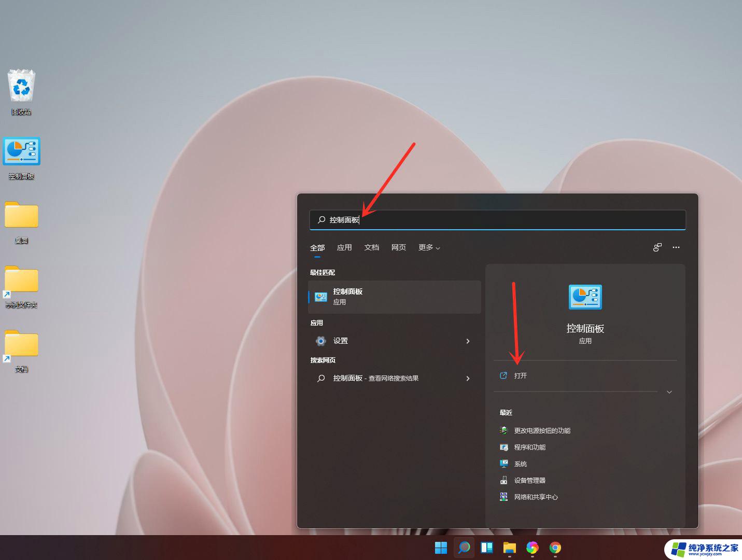The height and width of the screenshot is (560, 742).
Task: Click the 更改电源按钮的功能 icon
Action: pos(503,430)
